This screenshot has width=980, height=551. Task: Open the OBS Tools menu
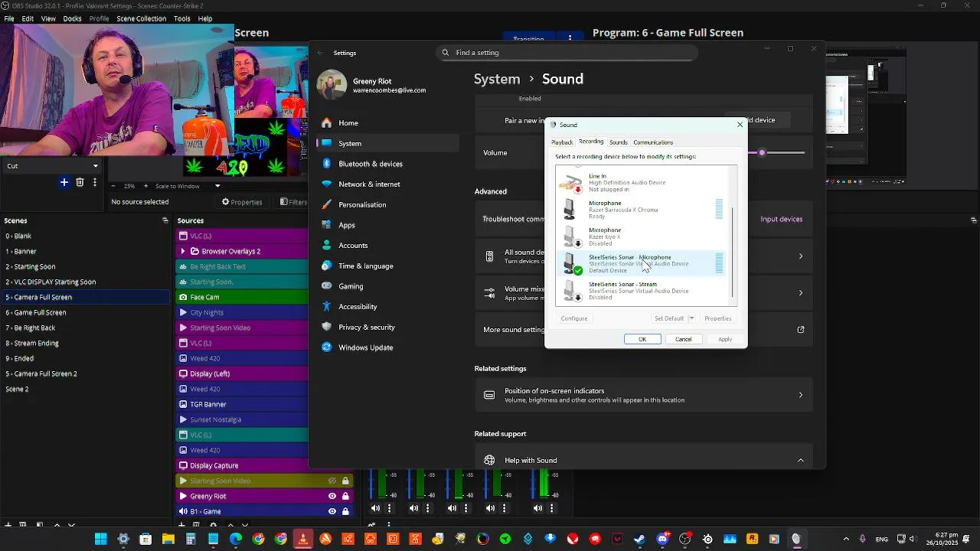pyautogui.click(x=182, y=18)
